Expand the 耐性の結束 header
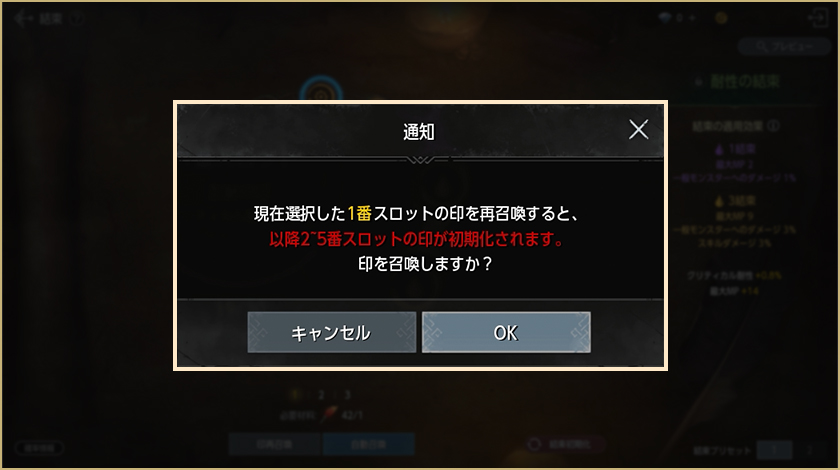This screenshot has height=470, width=840. pos(738,81)
